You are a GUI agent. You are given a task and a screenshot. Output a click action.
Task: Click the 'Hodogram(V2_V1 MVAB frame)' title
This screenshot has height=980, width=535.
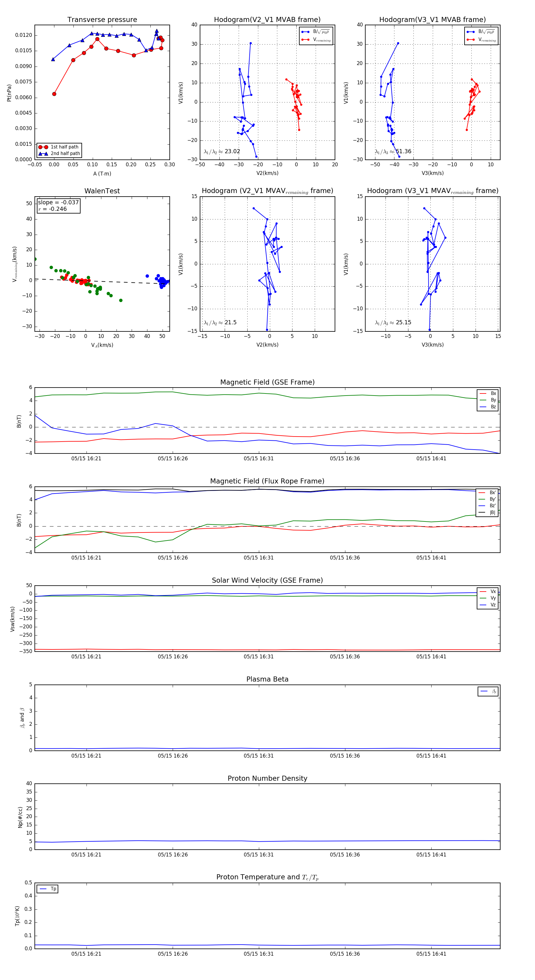[x=267, y=20]
